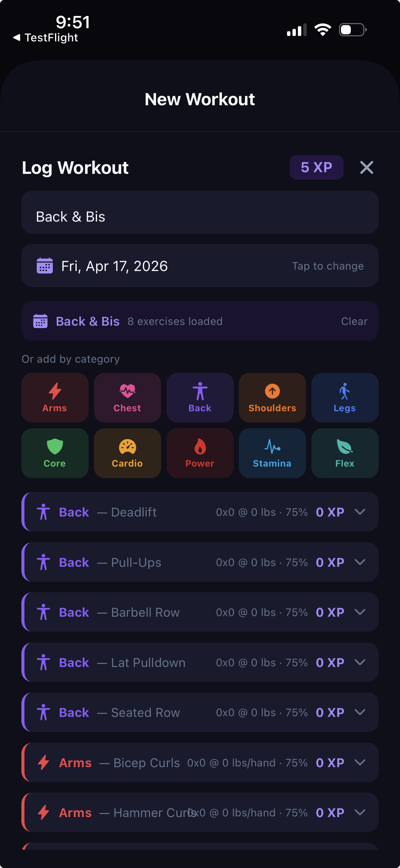
Task: Tap the date field to change it
Action: point(200,266)
